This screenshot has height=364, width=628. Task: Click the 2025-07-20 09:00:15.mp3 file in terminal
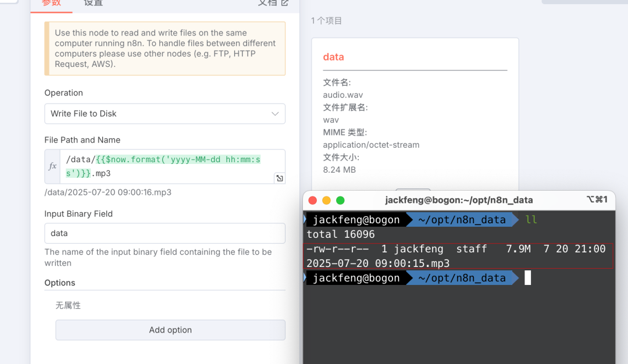[x=378, y=263]
